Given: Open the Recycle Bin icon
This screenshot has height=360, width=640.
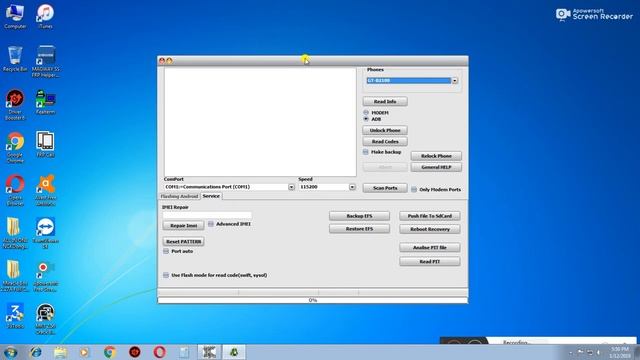Looking at the screenshot, I should coord(15,59).
